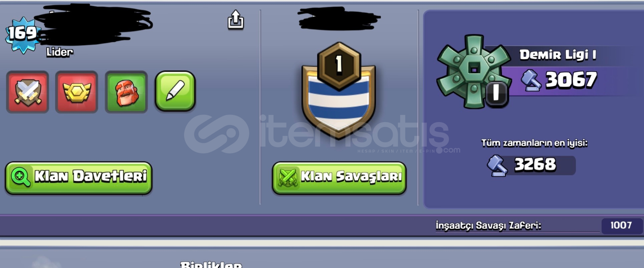Image resolution: width=644 pixels, height=268 pixels.
Task: Click the green pencil edit button
Action: (175, 91)
